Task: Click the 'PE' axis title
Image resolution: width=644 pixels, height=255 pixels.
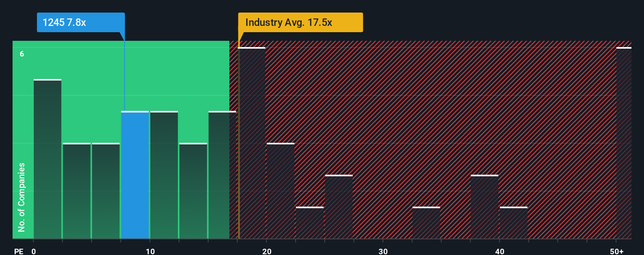Action: [19, 251]
